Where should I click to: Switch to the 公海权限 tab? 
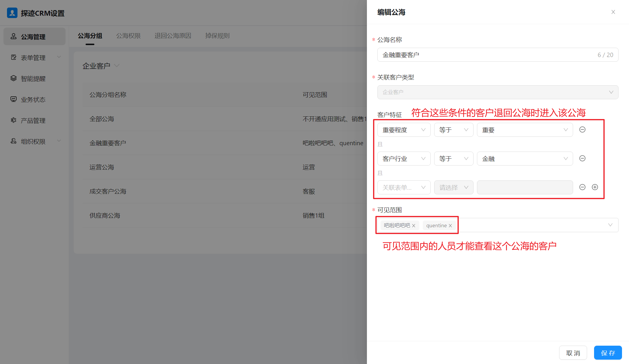coord(128,36)
